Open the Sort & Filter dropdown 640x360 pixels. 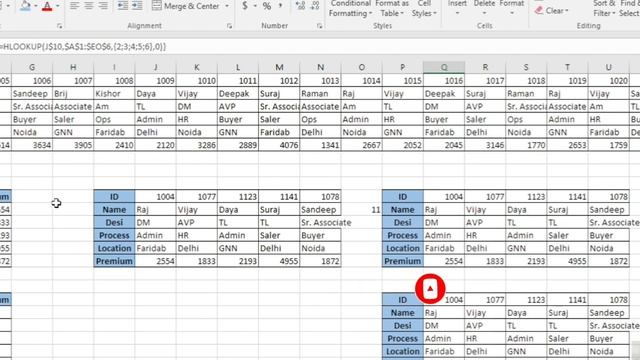pyautogui.click(x=604, y=9)
